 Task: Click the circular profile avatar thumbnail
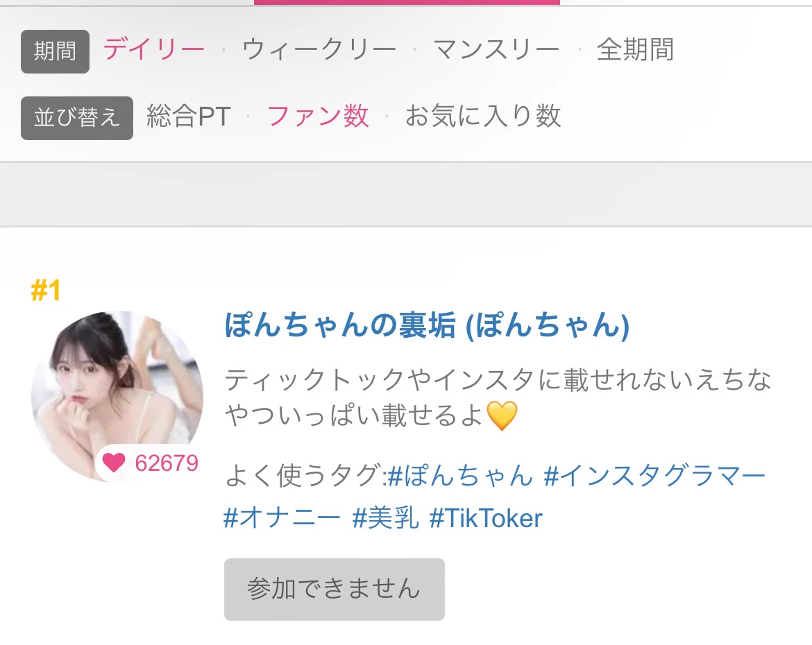tap(117, 396)
